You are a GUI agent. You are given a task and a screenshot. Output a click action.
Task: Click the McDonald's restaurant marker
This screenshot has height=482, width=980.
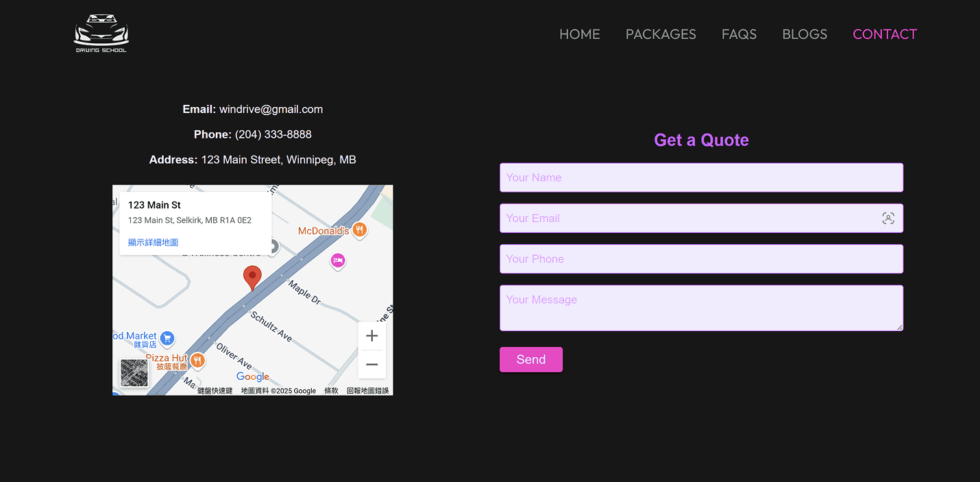pos(359,230)
